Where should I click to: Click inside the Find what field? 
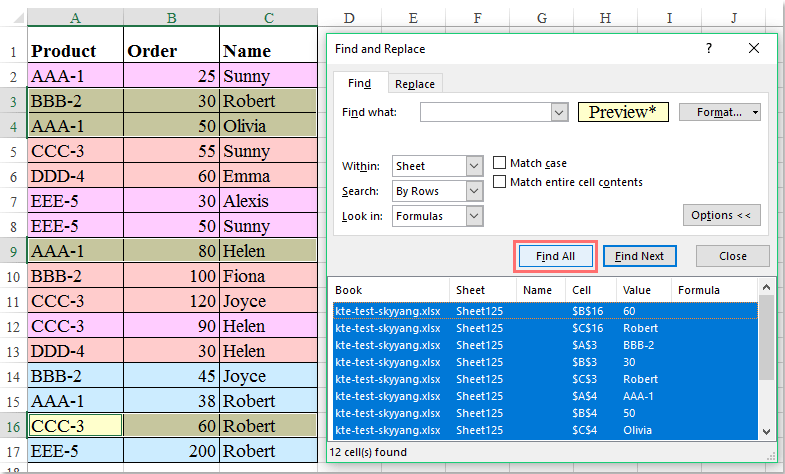click(x=486, y=112)
